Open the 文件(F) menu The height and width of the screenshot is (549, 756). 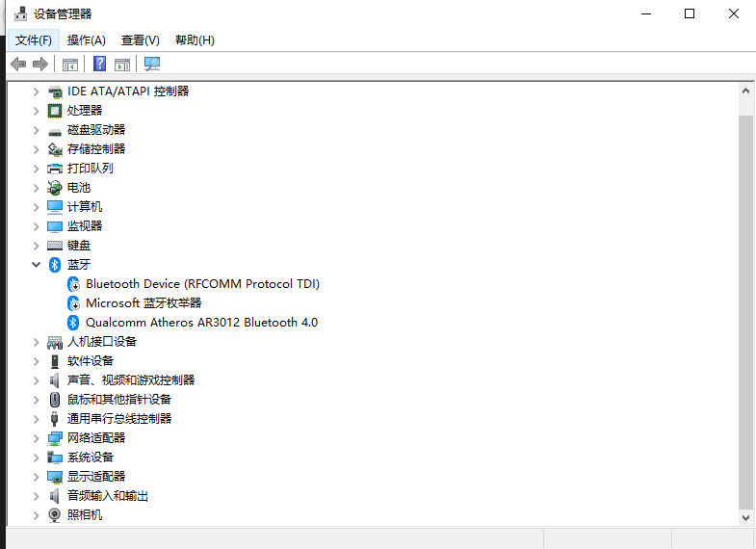point(34,40)
